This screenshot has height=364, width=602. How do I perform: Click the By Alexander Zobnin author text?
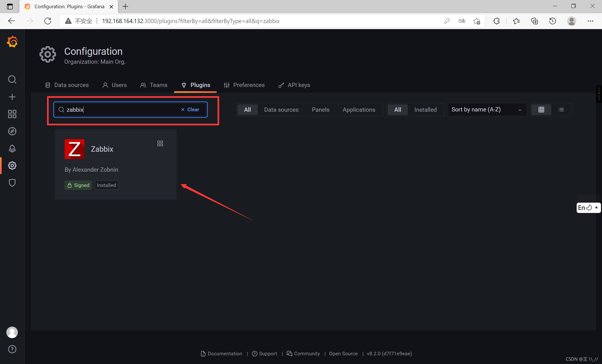pyautogui.click(x=91, y=170)
